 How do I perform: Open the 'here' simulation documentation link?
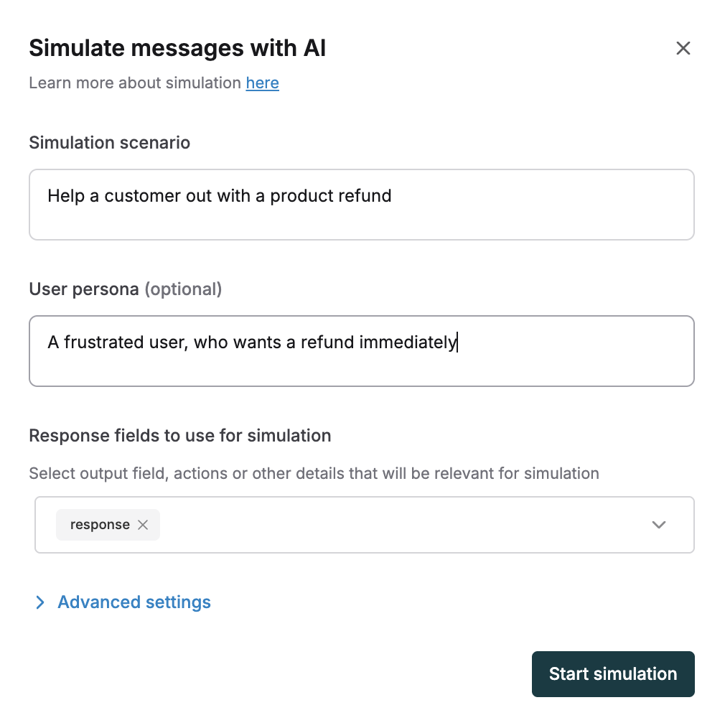coord(262,83)
